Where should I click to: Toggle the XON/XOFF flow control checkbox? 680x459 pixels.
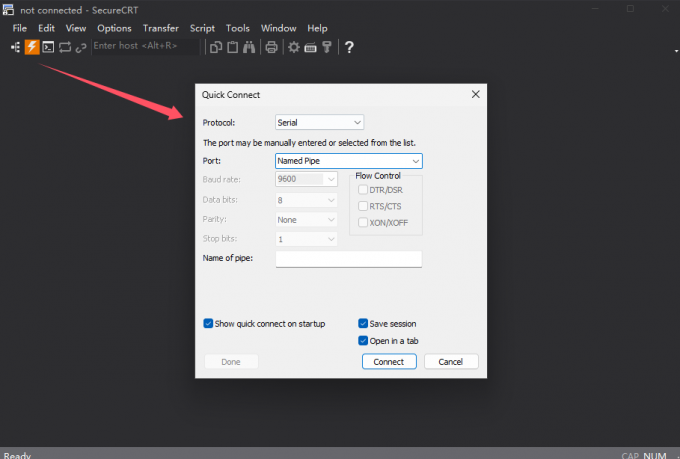point(363,223)
